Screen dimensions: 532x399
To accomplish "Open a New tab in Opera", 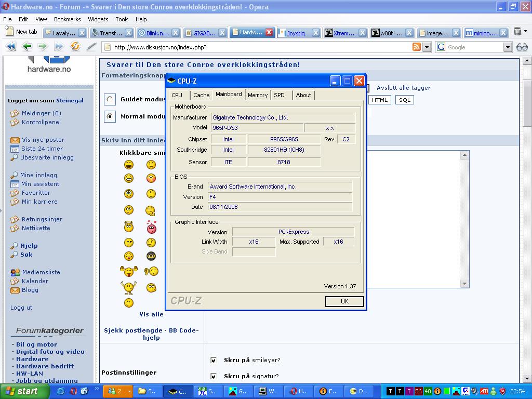I will tap(21, 32).
